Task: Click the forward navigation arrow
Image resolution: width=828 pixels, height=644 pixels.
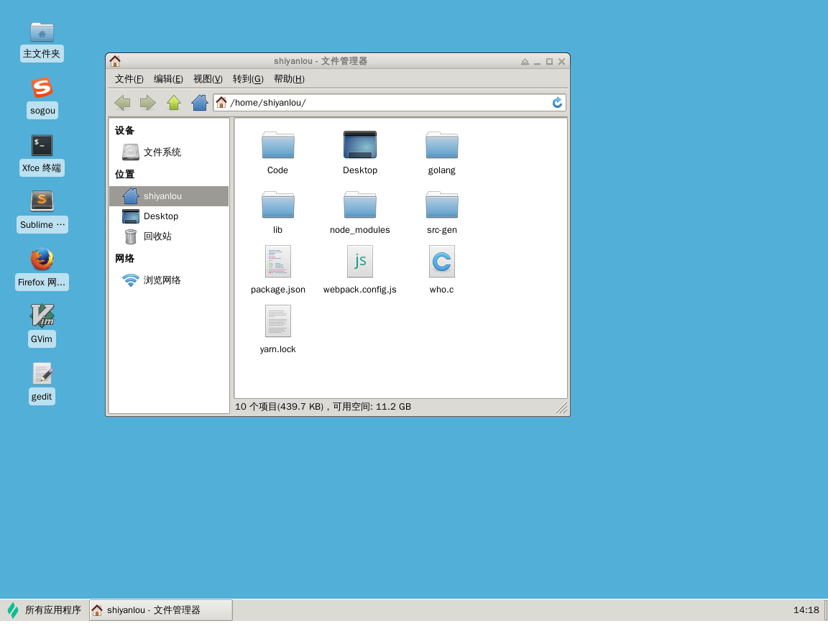Action: click(147, 102)
